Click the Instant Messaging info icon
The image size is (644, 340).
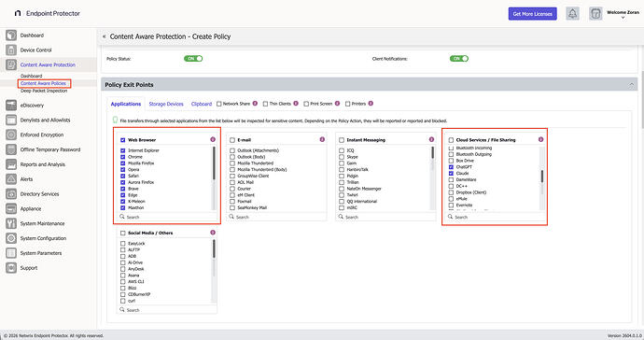(x=431, y=139)
